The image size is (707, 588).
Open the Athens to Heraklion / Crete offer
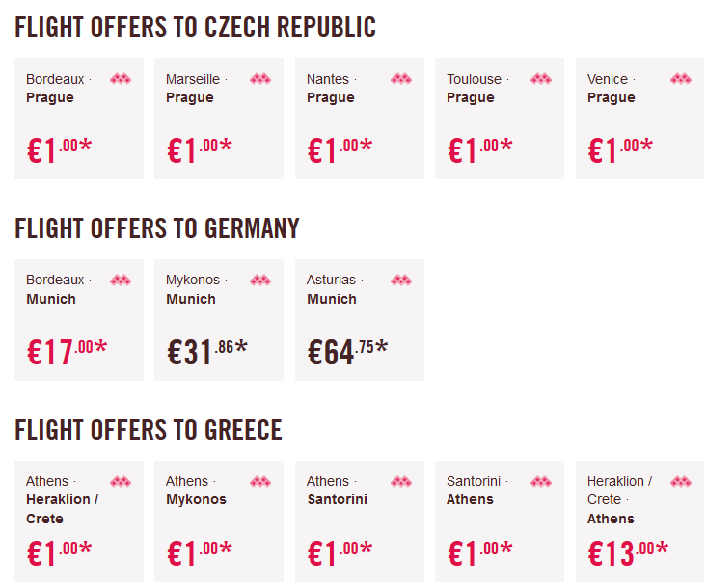[x=79, y=521]
